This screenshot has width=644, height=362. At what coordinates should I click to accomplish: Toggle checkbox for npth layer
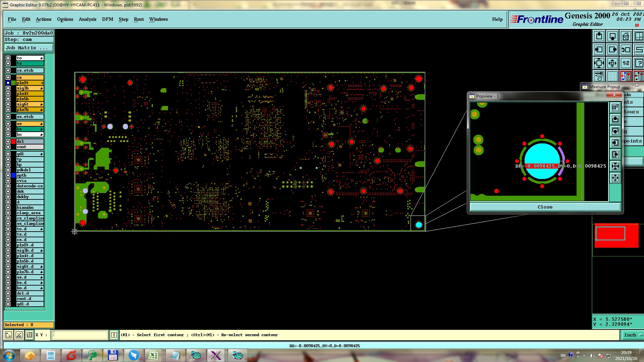pos(8,175)
